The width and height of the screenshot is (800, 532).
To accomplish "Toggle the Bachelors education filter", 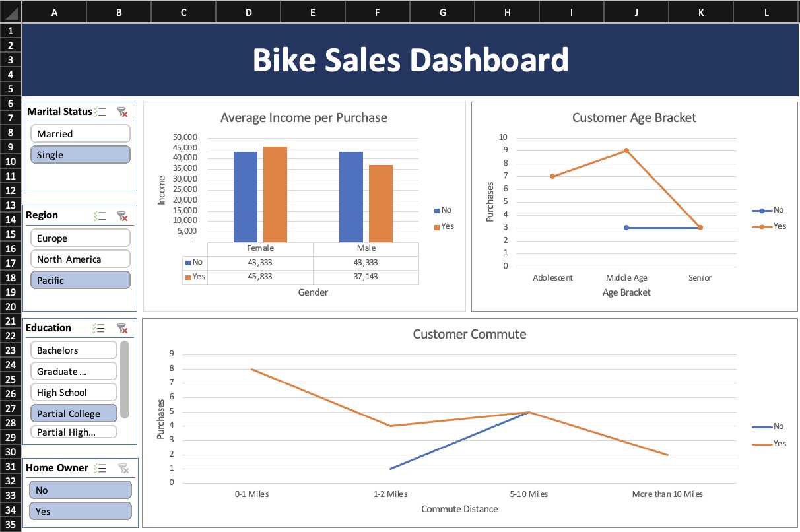I will [73, 350].
